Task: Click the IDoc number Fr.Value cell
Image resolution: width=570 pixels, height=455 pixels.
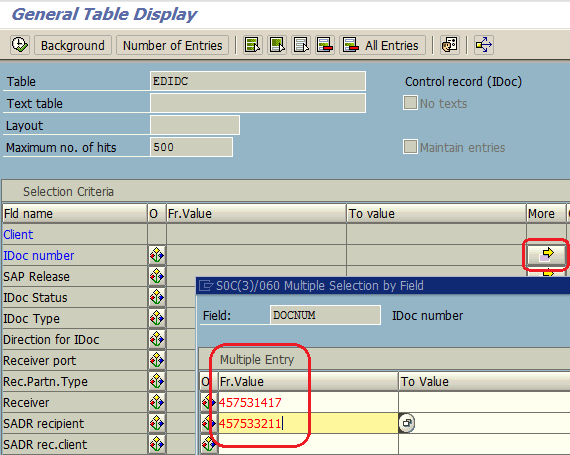Action: [256, 255]
